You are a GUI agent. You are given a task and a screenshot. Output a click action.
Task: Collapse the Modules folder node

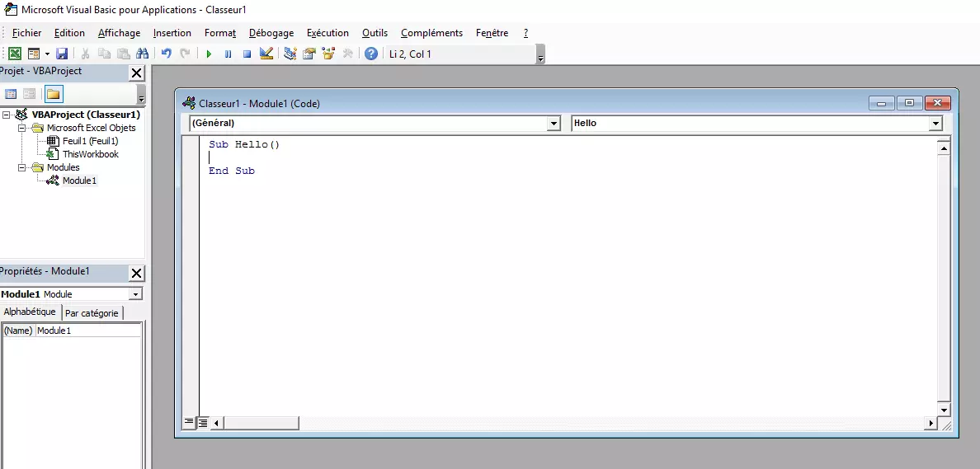(x=22, y=167)
